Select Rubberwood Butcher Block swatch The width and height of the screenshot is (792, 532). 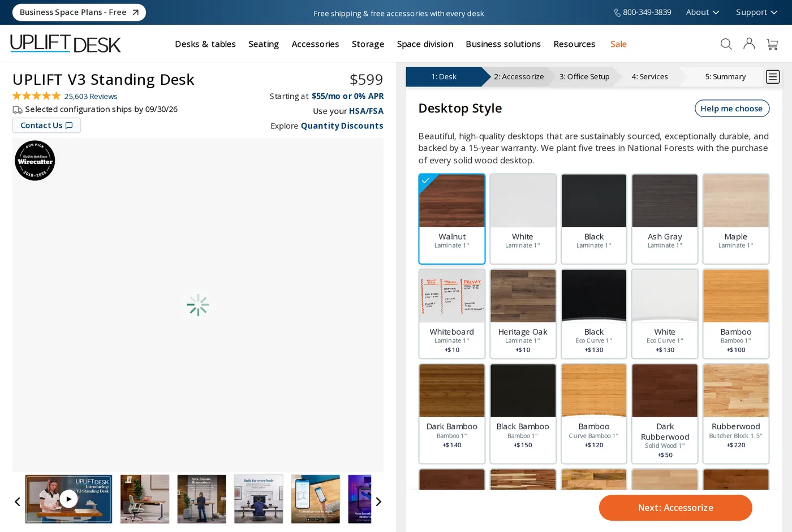736,414
